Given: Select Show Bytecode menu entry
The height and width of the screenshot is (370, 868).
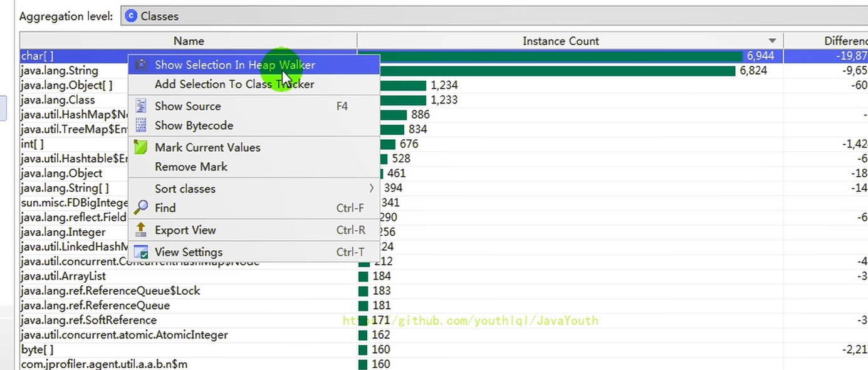Looking at the screenshot, I should (x=254, y=125).
